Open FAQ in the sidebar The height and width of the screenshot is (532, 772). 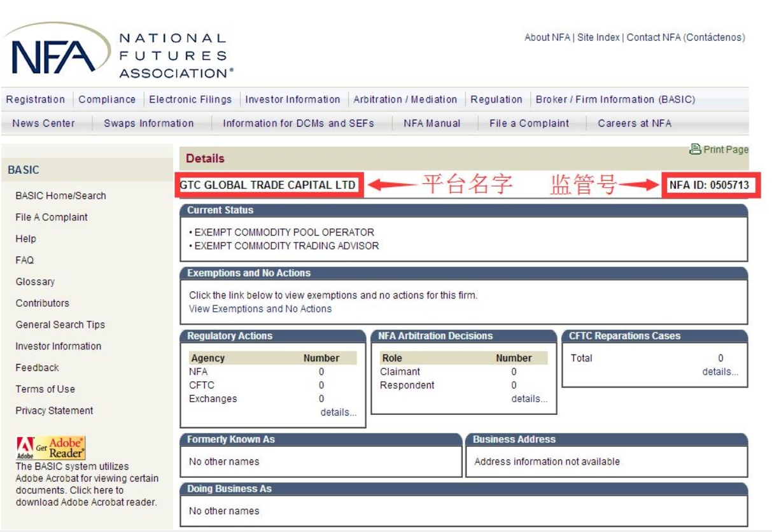point(25,260)
